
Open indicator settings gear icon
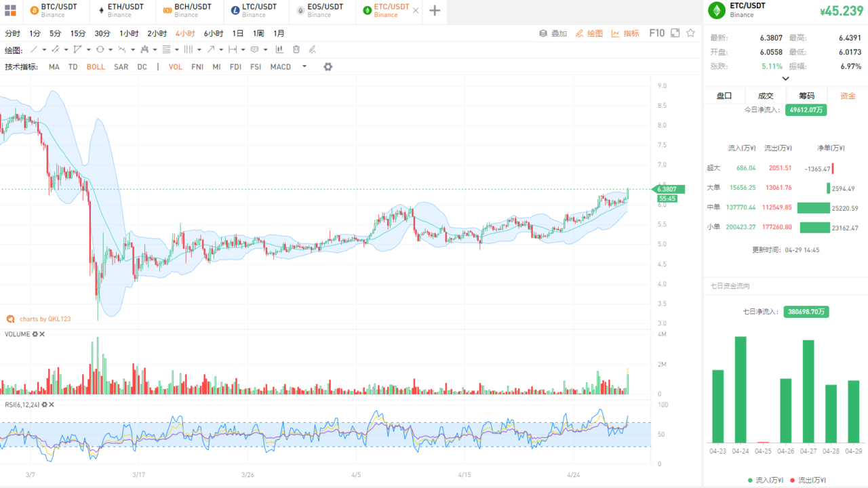pos(328,66)
